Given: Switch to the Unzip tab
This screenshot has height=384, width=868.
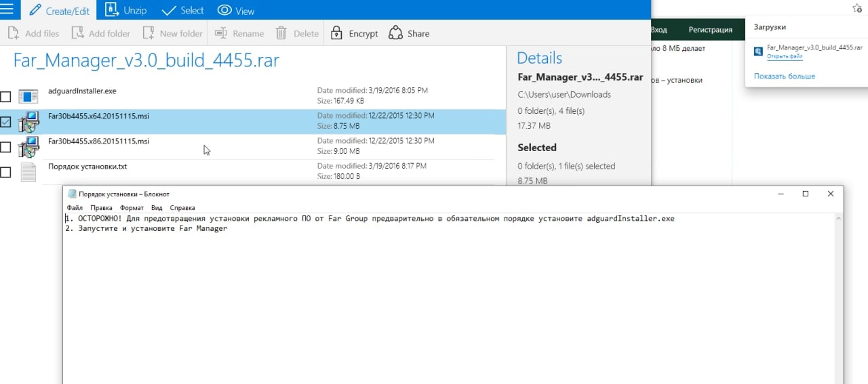Looking at the screenshot, I should point(127,10).
